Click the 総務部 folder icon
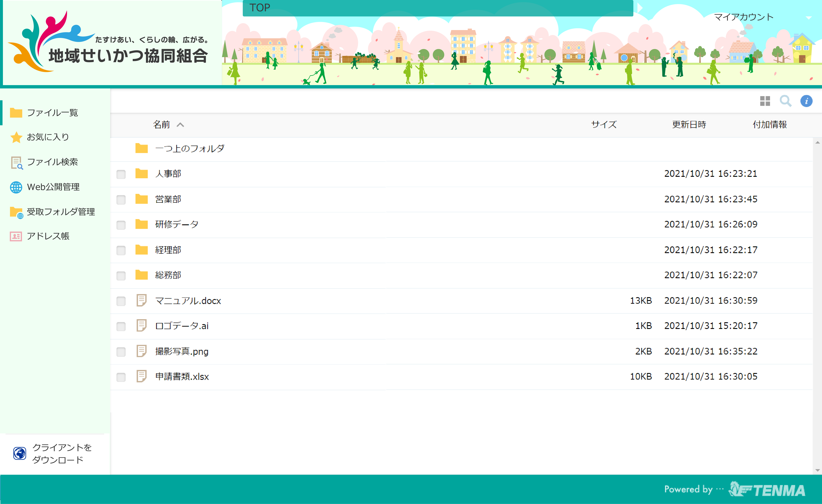The image size is (822, 504). click(x=141, y=275)
